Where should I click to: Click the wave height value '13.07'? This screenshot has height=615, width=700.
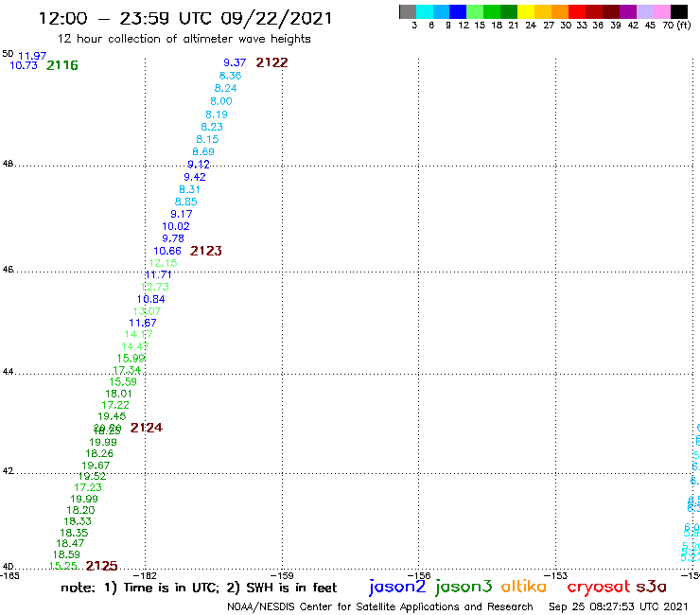point(147,311)
